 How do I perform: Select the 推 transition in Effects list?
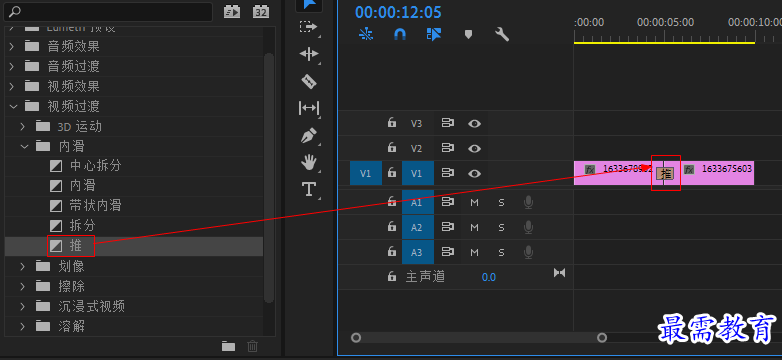[134, 246]
